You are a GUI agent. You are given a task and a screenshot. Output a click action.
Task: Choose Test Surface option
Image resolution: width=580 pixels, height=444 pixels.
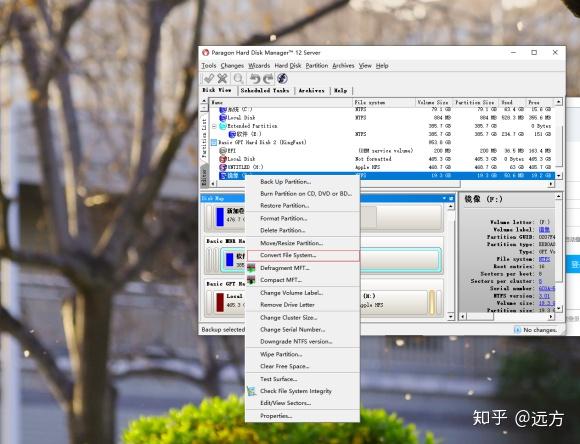click(302, 379)
